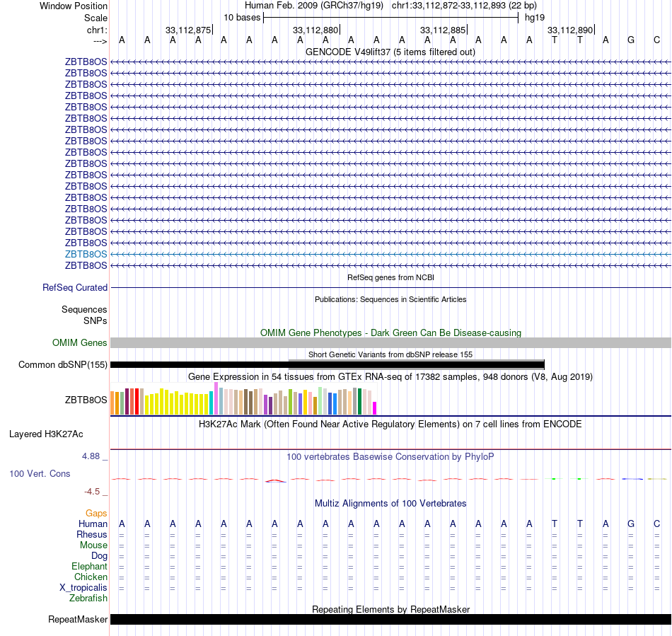Select the Human alignment row label
Screen dimensions: 672x636
[93, 524]
